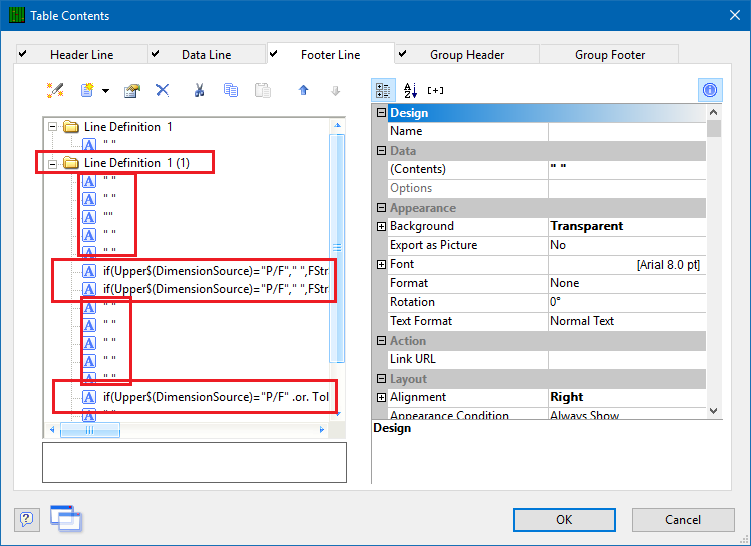Screen dimensions: 751x546
Task: Switch to the Group Header tab
Action: tap(467, 55)
